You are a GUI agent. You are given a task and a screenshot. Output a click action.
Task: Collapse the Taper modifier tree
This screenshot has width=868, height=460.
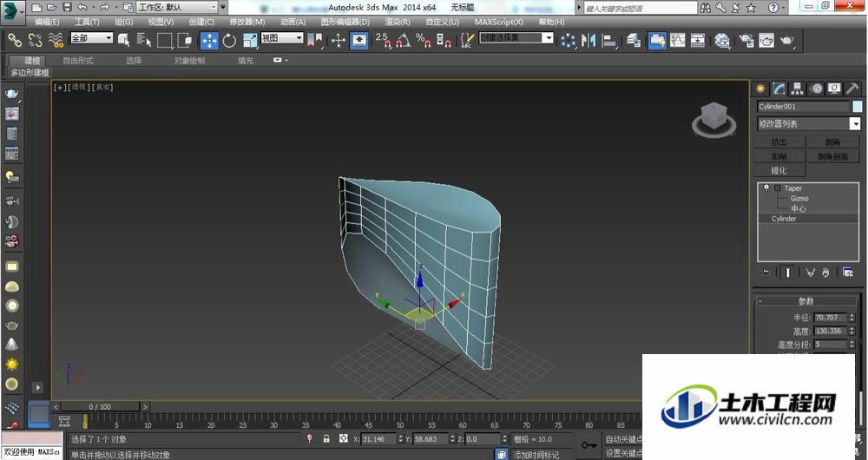[777, 188]
